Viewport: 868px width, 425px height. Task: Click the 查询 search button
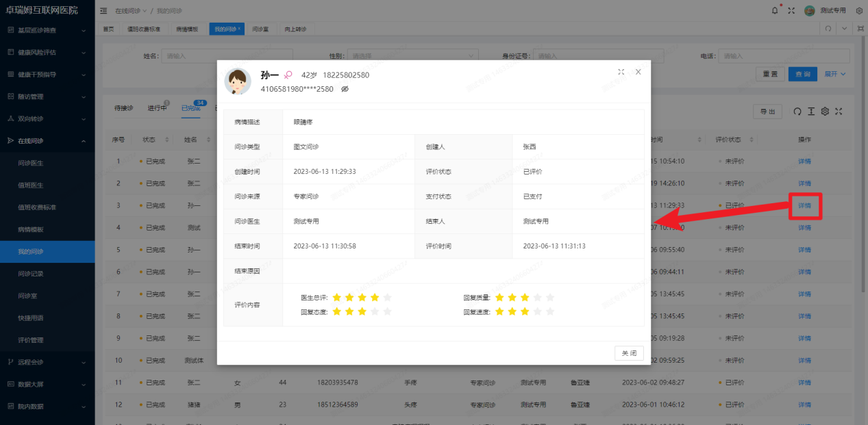[x=802, y=73]
